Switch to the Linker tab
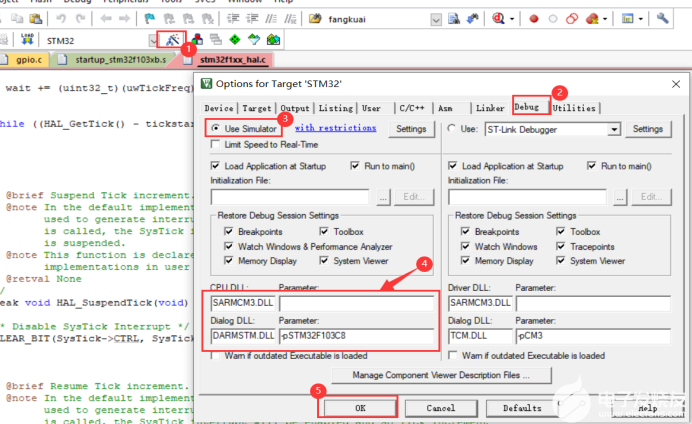 pos(490,108)
